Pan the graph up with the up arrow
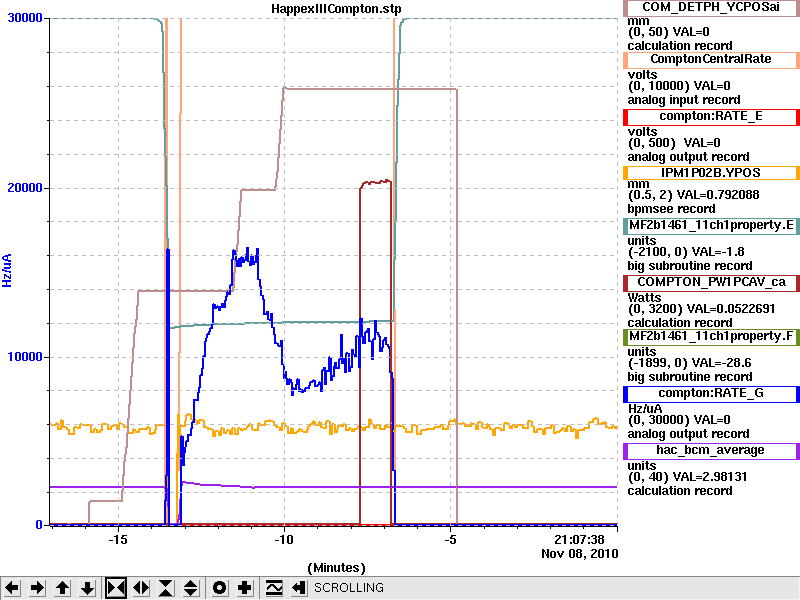Screen dimensions: 800x600 click(62, 588)
